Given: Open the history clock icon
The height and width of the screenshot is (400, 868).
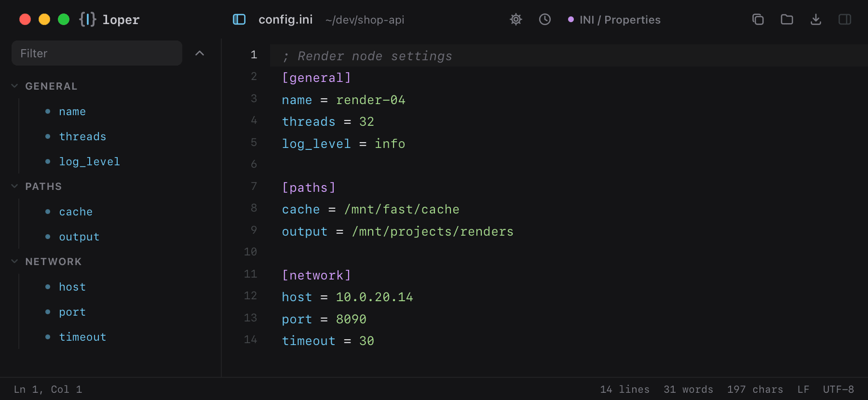Looking at the screenshot, I should point(545,19).
